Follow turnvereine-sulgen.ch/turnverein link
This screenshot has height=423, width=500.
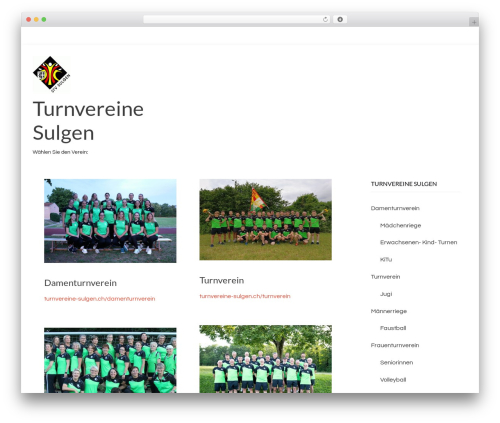click(245, 296)
